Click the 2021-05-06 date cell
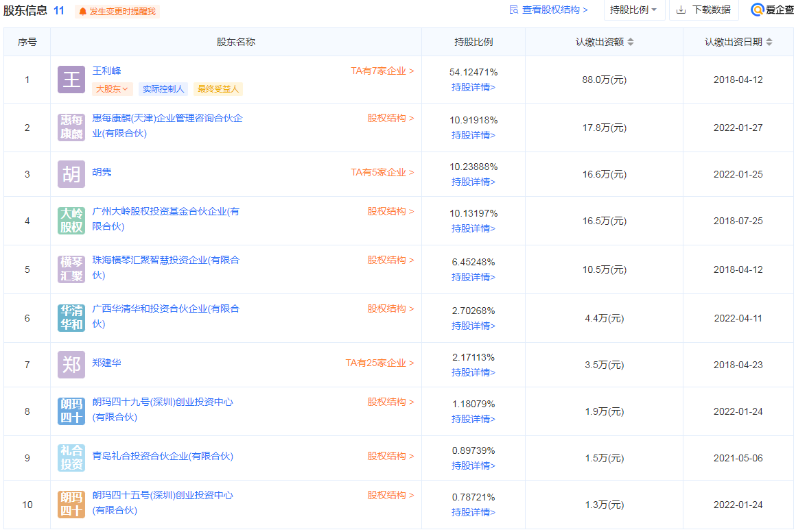796x532 pixels. pos(738,459)
